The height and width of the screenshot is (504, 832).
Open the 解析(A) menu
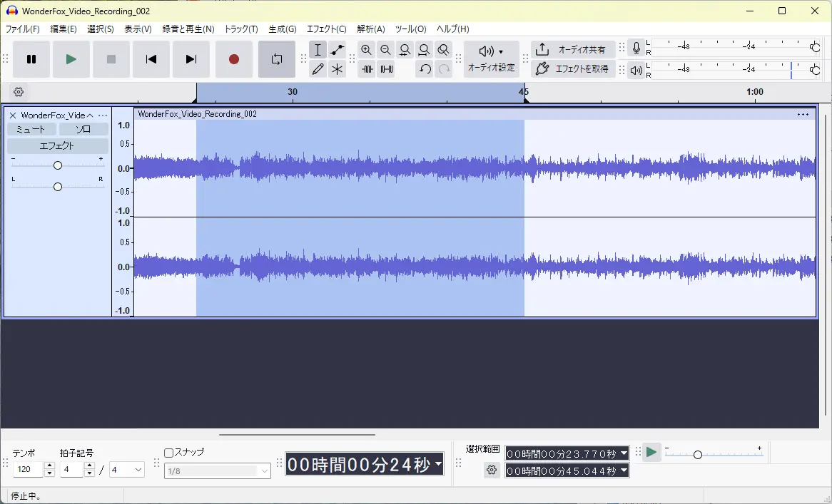[371, 29]
